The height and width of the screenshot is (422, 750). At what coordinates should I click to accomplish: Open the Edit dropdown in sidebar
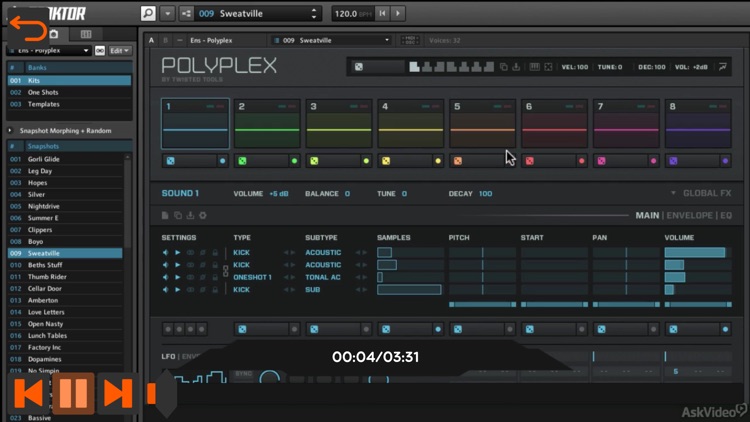pyautogui.click(x=120, y=51)
